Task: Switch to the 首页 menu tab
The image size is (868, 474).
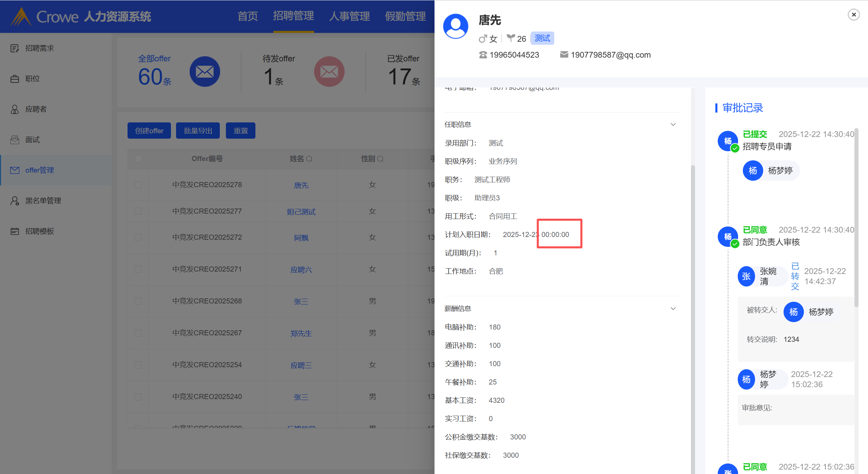Action: [x=247, y=16]
